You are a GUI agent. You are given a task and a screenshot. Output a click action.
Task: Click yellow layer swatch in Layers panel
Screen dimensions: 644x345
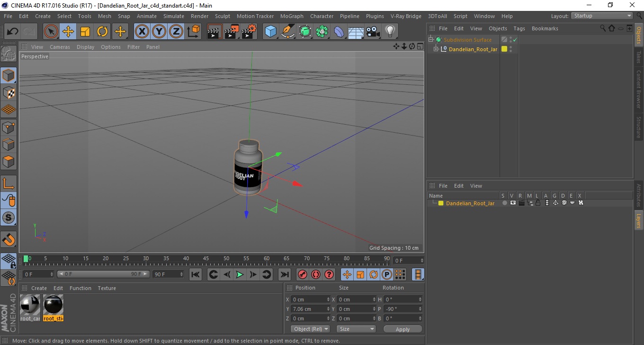(x=441, y=203)
